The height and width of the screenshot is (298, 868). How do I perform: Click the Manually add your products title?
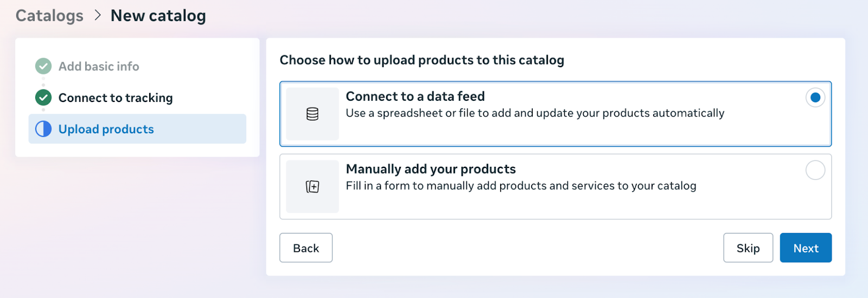coord(431,169)
